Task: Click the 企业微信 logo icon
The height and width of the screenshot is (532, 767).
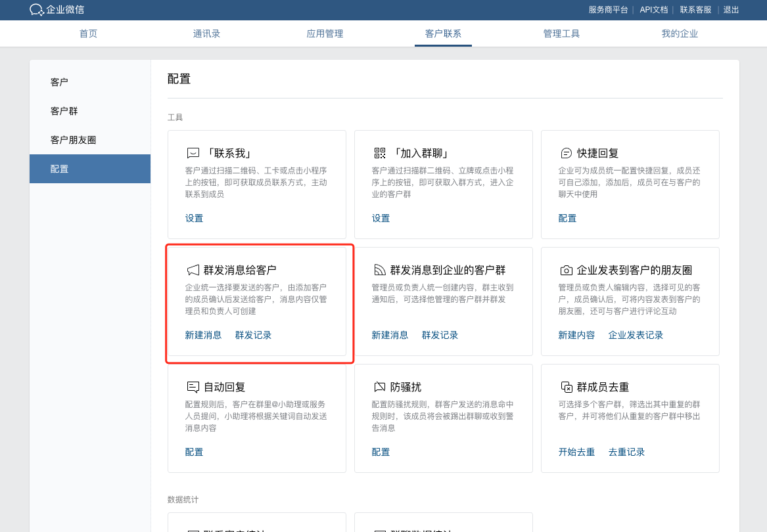Action: tap(37, 10)
